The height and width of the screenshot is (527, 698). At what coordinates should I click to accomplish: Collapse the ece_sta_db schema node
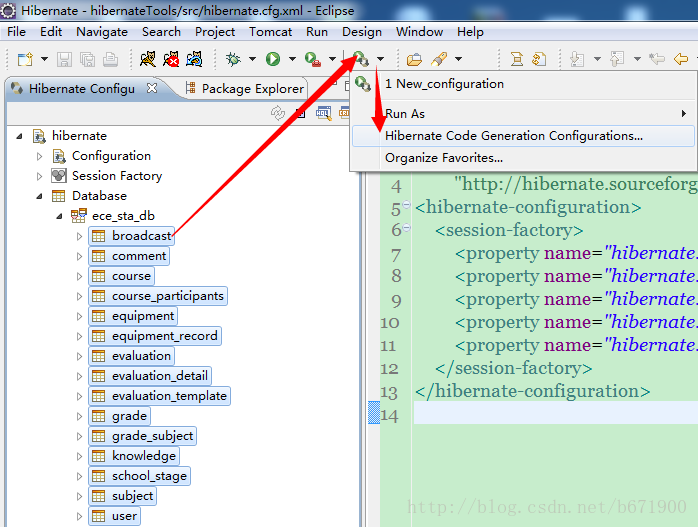pyautogui.click(x=59, y=216)
